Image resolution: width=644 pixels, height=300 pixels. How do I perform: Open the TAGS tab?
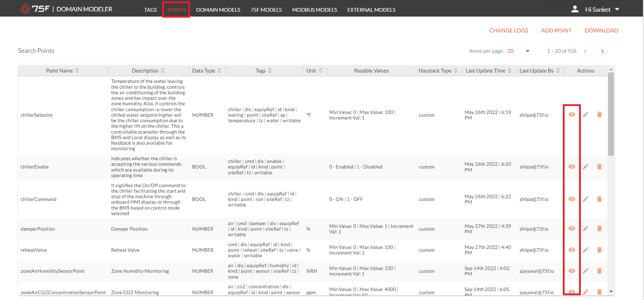click(151, 10)
